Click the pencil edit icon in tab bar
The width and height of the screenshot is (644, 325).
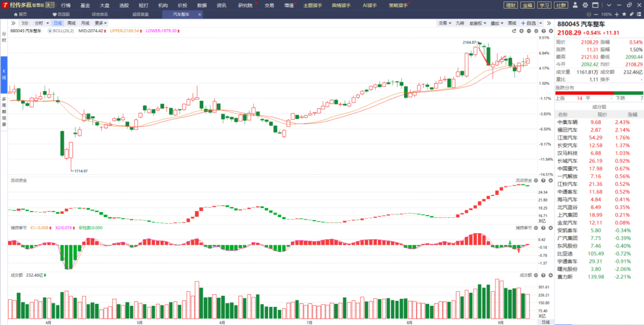(632, 14)
